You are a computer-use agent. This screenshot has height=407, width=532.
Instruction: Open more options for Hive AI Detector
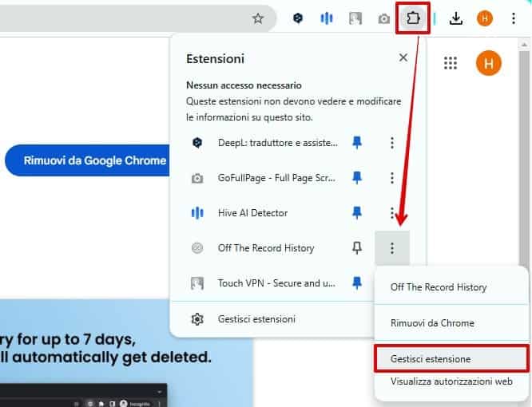(x=392, y=213)
